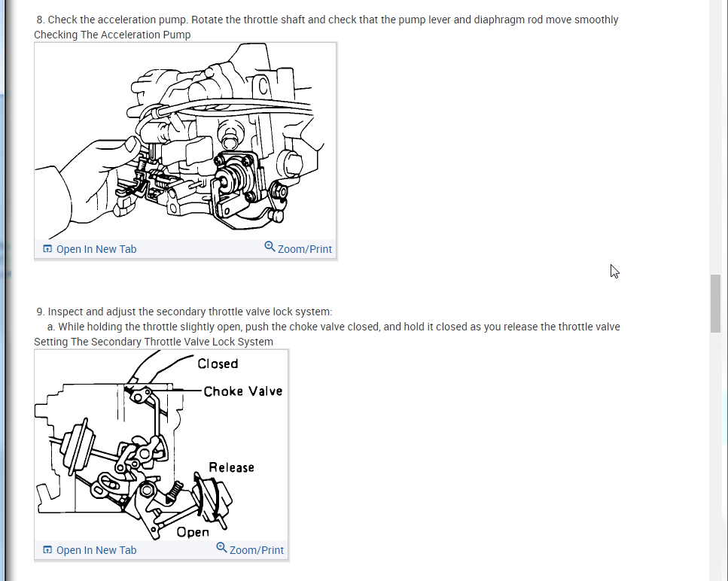Click the magnifier icon under throttle valve lock diagram
The height and width of the screenshot is (581, 728).
pyautogui.click(x=221, y=548)
